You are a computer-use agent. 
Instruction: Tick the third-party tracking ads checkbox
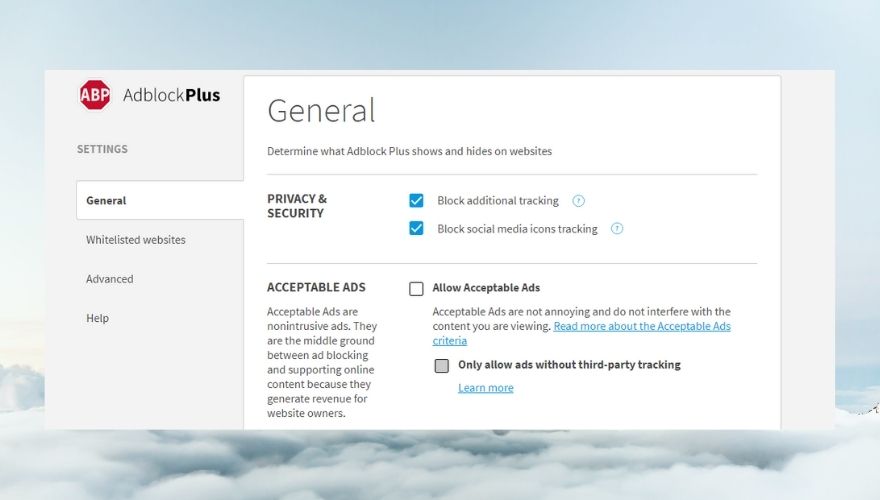pos(442,366)
